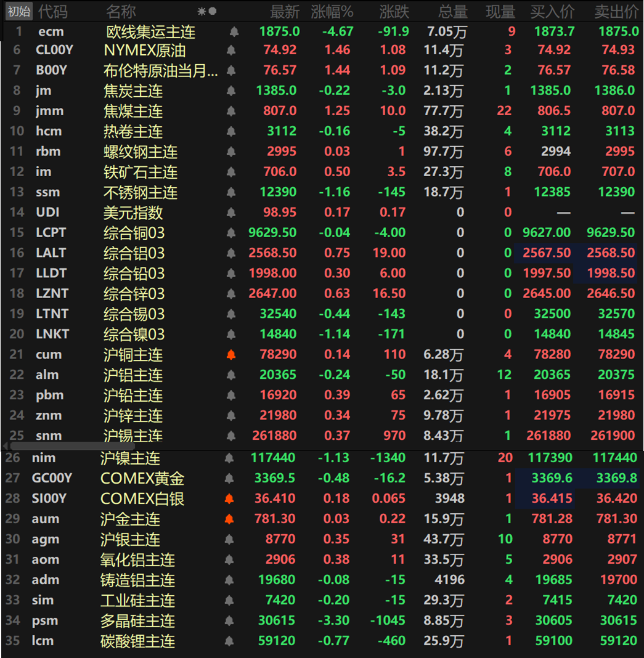Open the 铁矿石主连 contract
644x658 pixels.
pyautogui.click(x=140, y=172)
